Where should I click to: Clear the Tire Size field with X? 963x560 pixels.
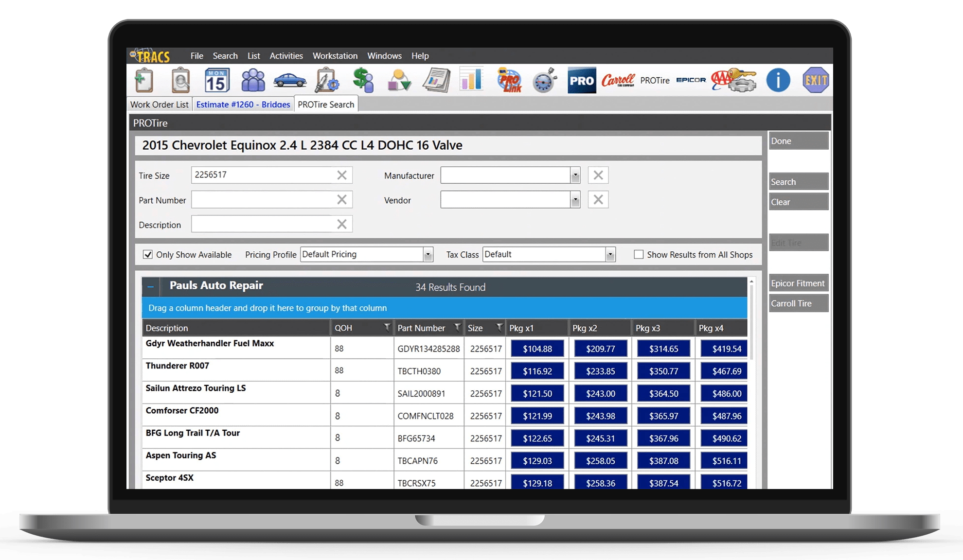342,175
